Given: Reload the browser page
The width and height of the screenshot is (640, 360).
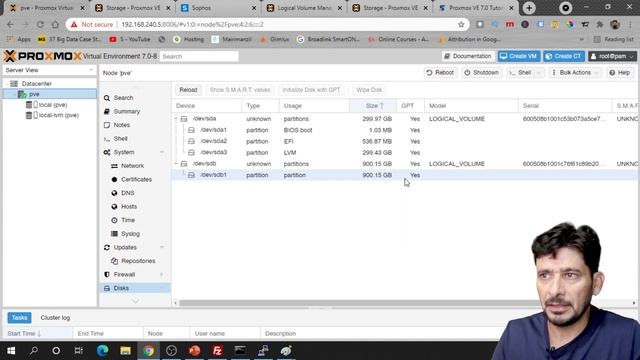Looking at the screenshot, I should (40, 24).
